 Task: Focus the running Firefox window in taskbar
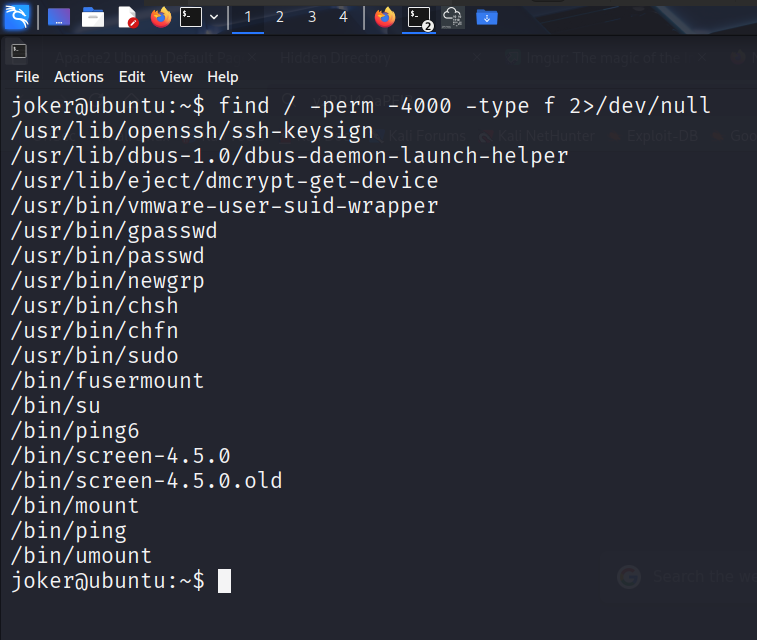tap(385, 17)
